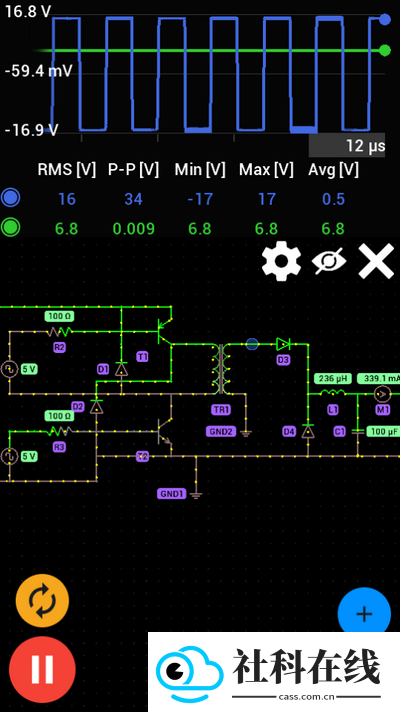Select diode D3 symbol
Image resolution: width=400 pixels, height=712 pixels.
point(283,344)
